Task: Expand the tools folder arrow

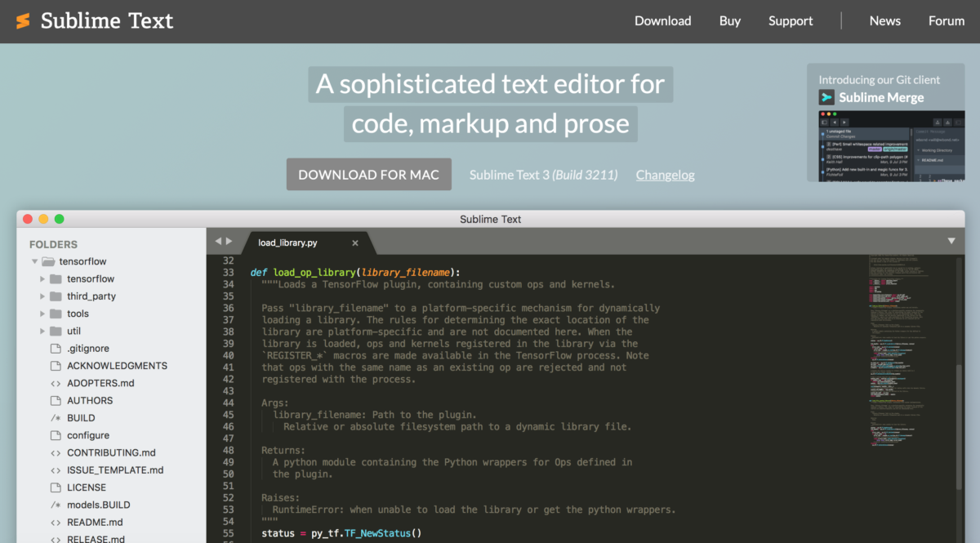Action: coord(42,314)
